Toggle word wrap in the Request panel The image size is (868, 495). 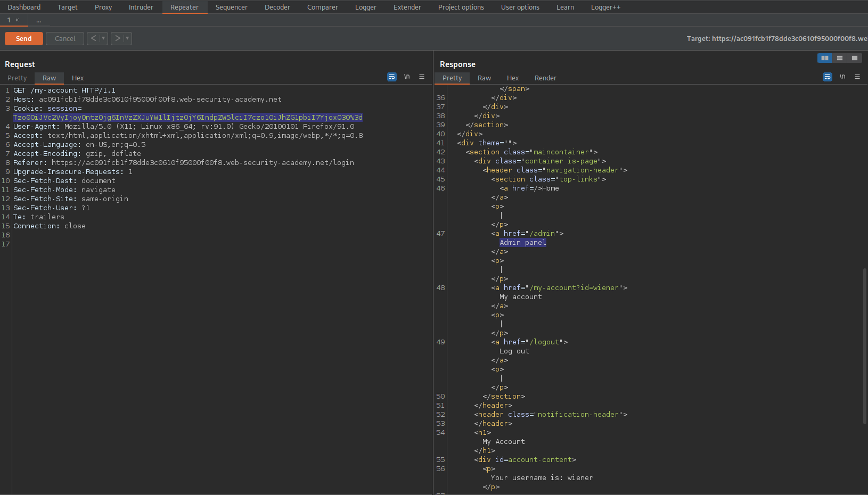[392, 77]
